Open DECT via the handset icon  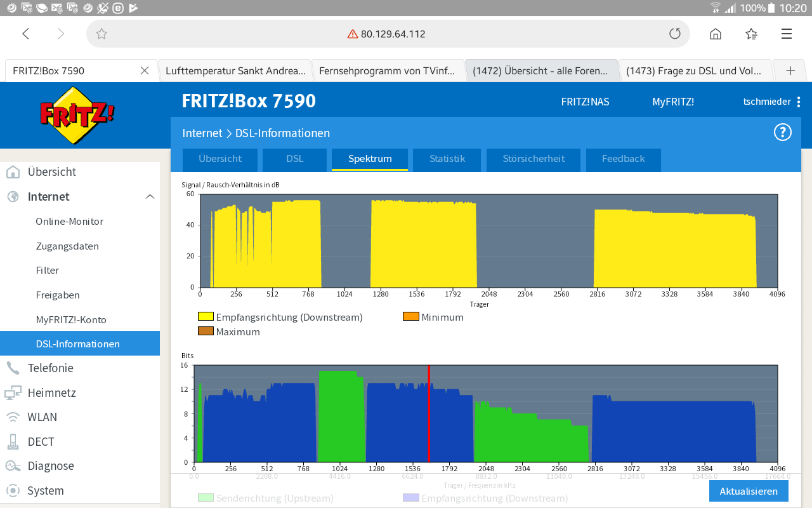[x=14, y=441]
